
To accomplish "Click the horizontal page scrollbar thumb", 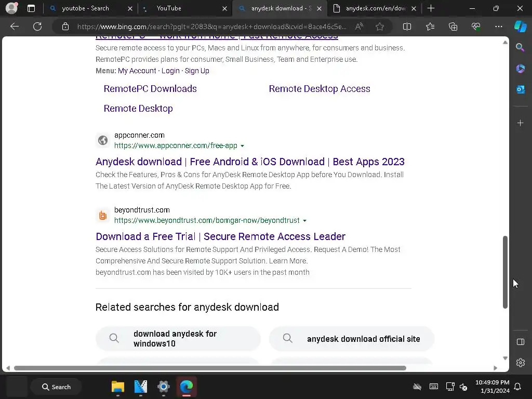I will [210, 368].
